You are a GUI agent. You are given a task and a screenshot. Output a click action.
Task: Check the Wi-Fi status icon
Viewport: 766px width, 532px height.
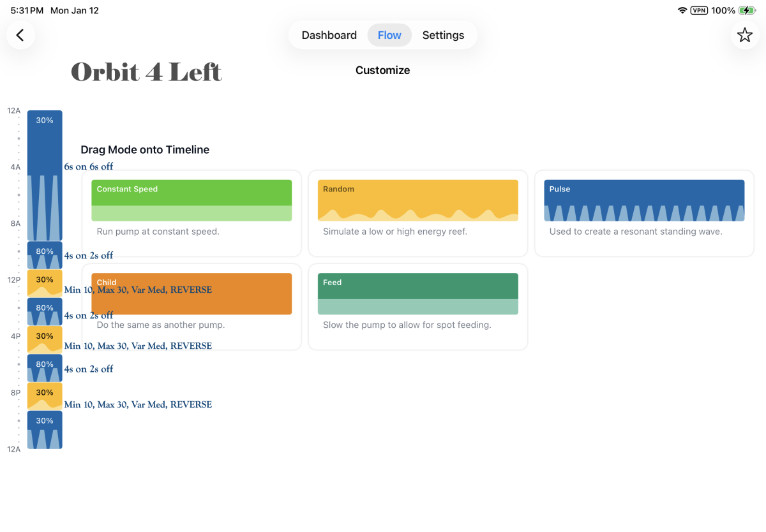coord(682,11)
